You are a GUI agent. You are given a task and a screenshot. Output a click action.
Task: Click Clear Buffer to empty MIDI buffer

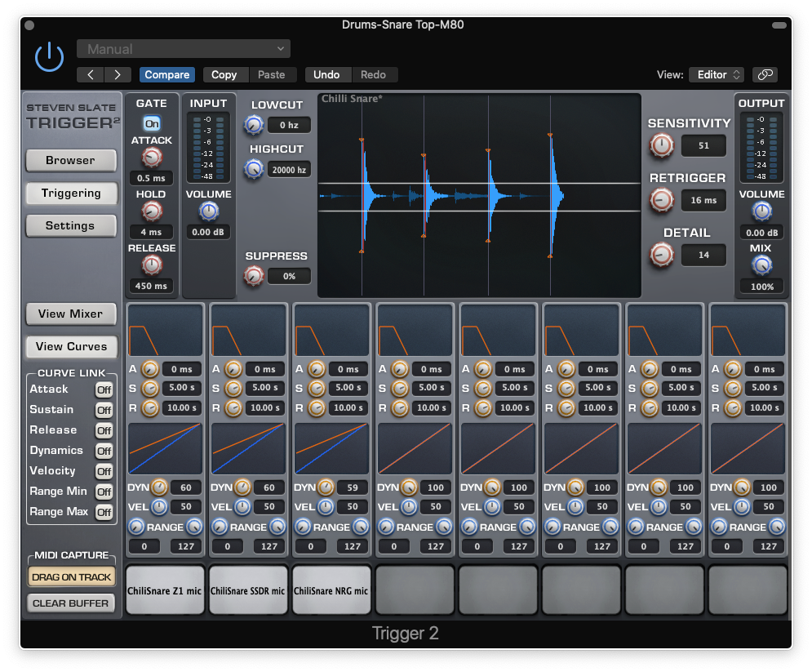[x=70, y=603]
